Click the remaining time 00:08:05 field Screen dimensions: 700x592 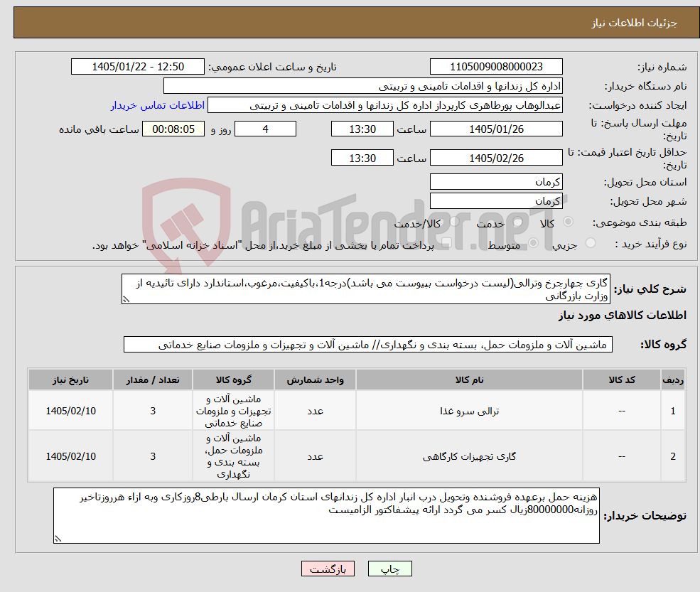pos(173,129)
